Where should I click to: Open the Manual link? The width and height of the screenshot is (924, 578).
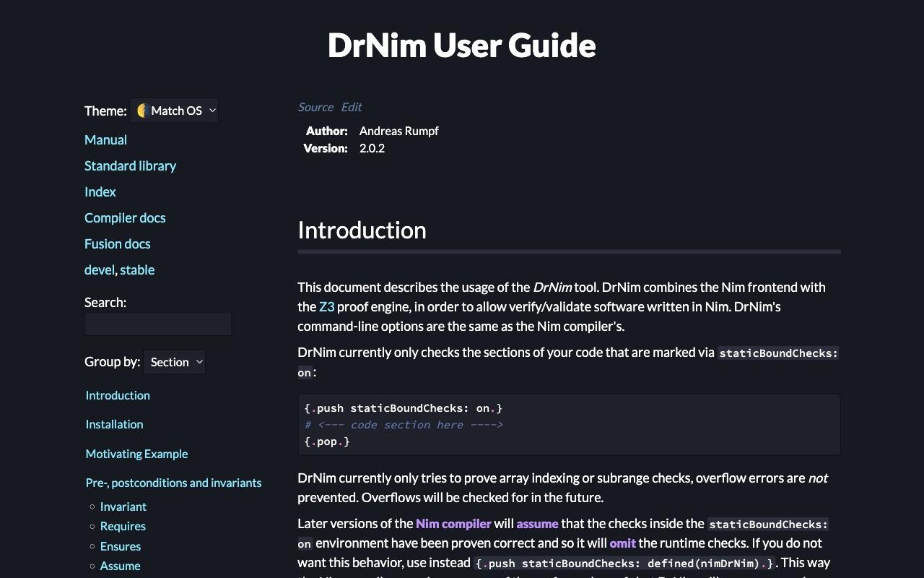click(x=105, y=139)
